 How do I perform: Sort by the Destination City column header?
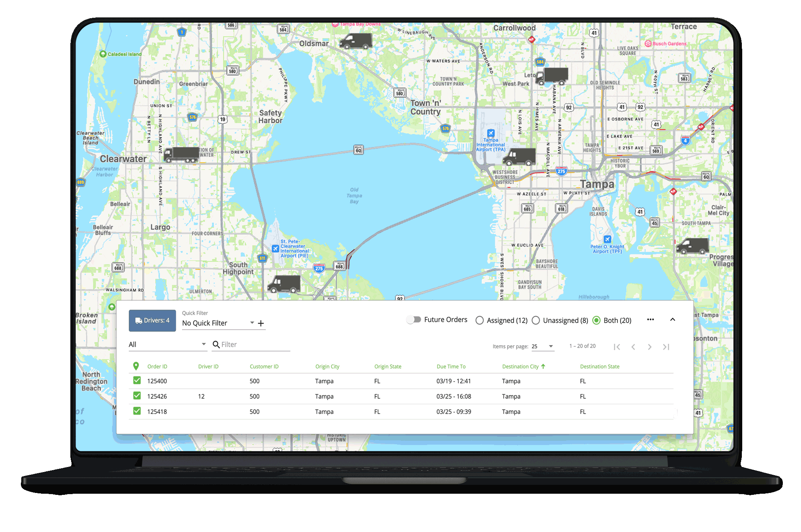524,366
